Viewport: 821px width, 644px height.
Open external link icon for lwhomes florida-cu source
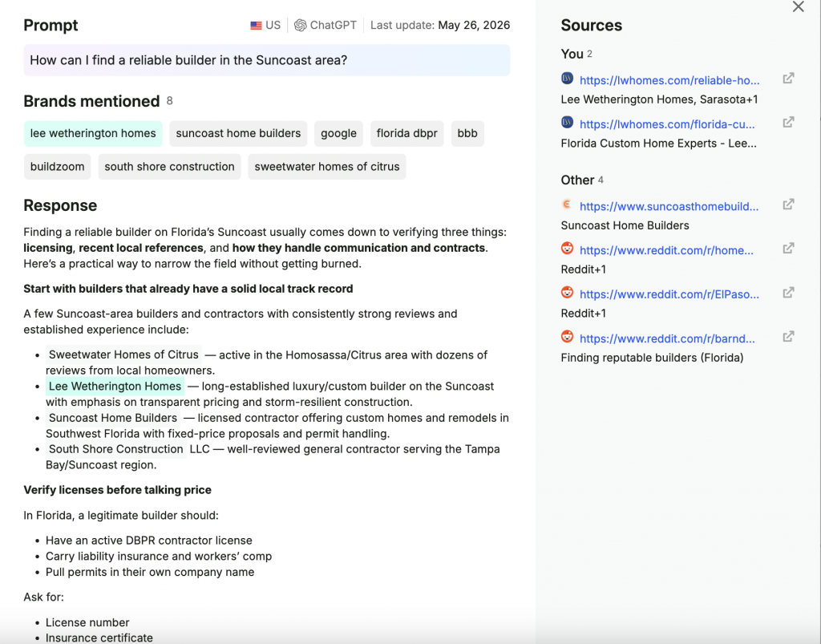coord(789,123)
